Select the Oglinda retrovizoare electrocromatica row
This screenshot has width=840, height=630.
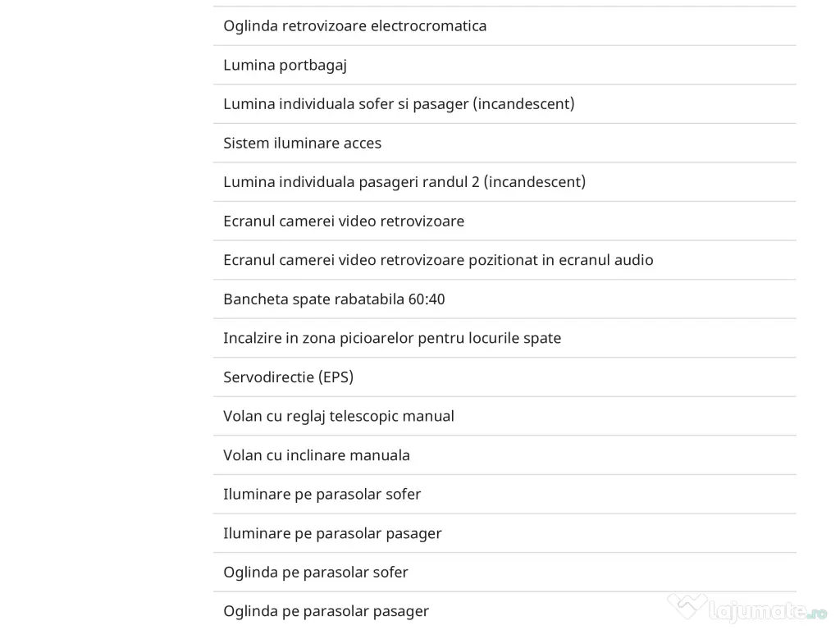pyautogui.click(x=354, y=25)
